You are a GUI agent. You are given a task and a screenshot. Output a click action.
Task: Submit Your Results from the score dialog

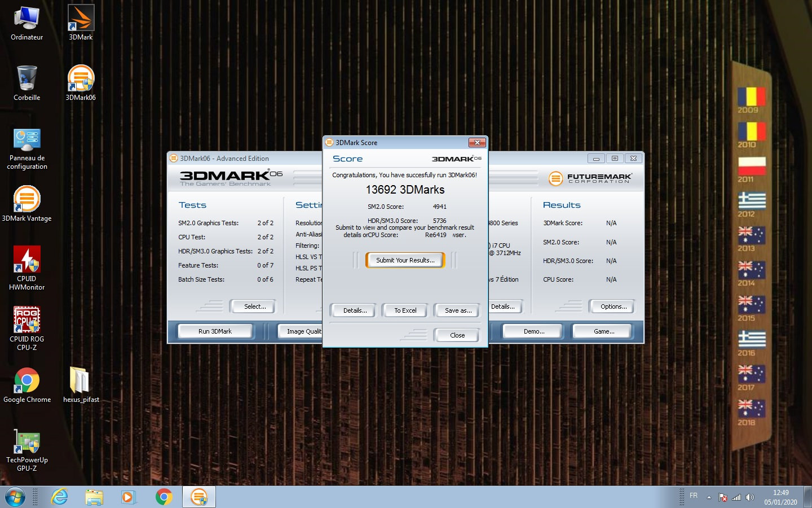tap(405, 260)
